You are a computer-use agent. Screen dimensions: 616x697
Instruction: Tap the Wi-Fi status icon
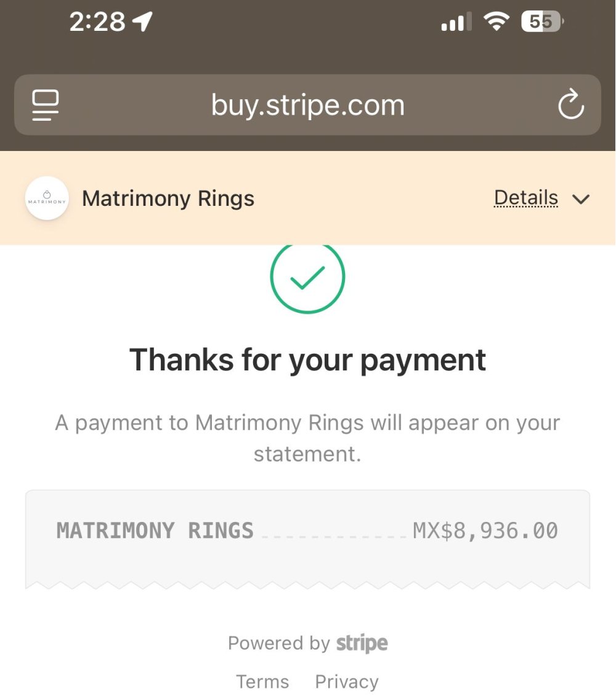tap(495, 22)
